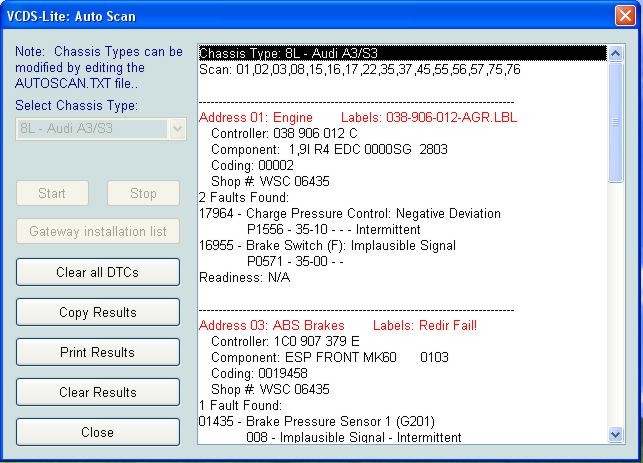
Task: Click the scrollbar down arrow
Action: coord(616,434)
